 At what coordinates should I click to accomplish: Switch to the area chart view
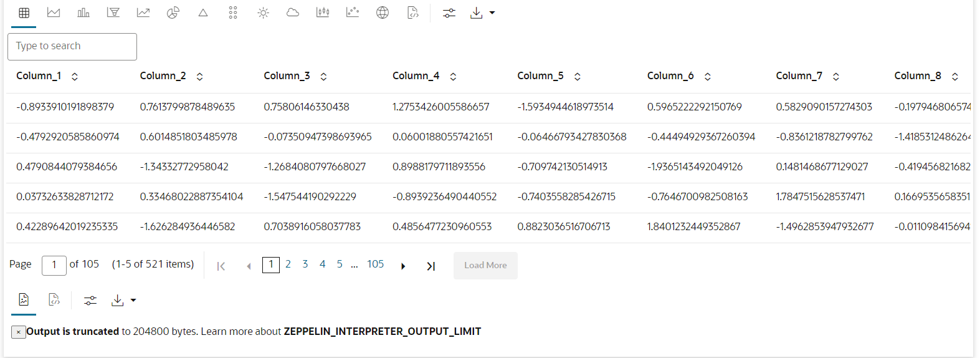54,12
